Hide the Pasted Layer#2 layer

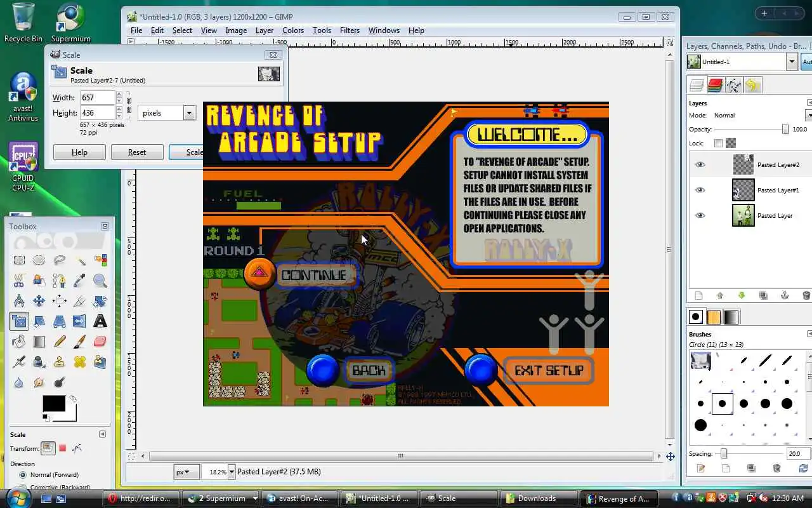point(700,164)
